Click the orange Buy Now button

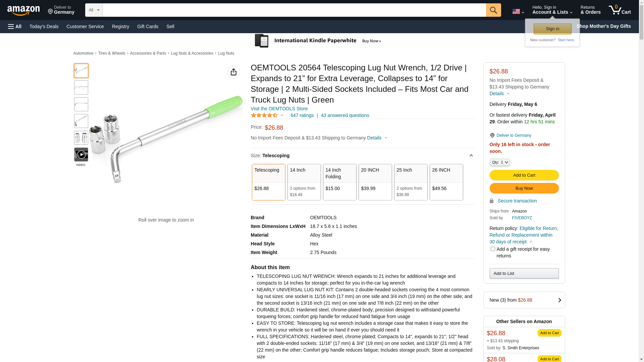coord(524,188)
